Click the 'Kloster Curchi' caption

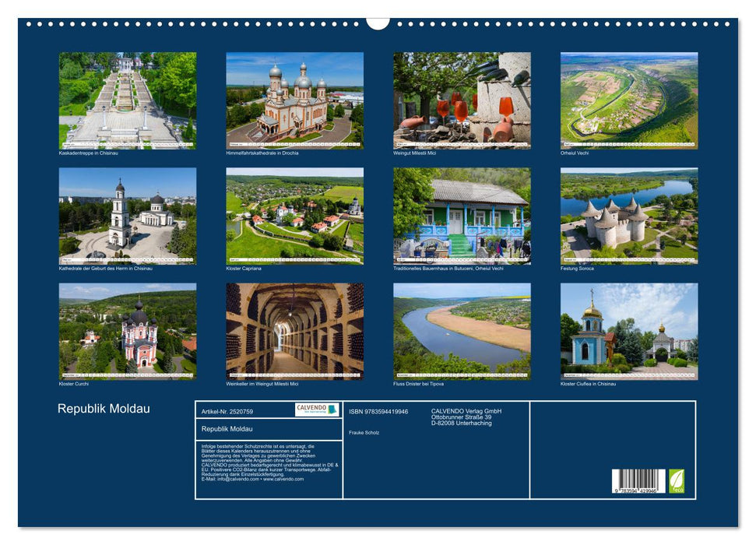click(x=74, y=384)
